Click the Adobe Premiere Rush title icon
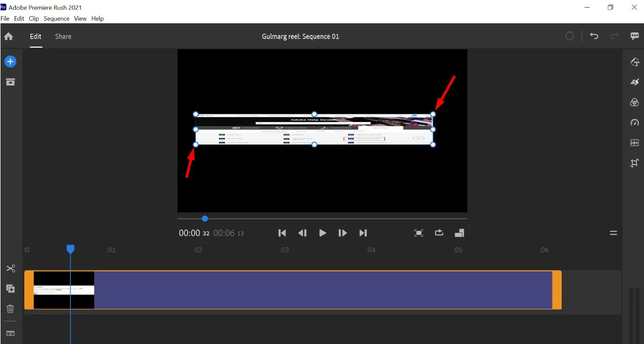Viewport: 644px width, 344px height. point(4,7)
